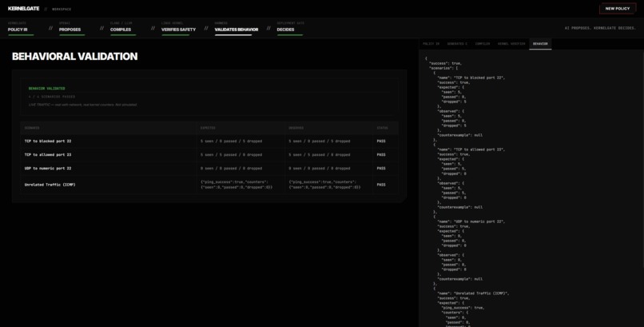This screenshot has height=327, width=644.
Task: Show the Compiler output tab
Action: point(483,43)
